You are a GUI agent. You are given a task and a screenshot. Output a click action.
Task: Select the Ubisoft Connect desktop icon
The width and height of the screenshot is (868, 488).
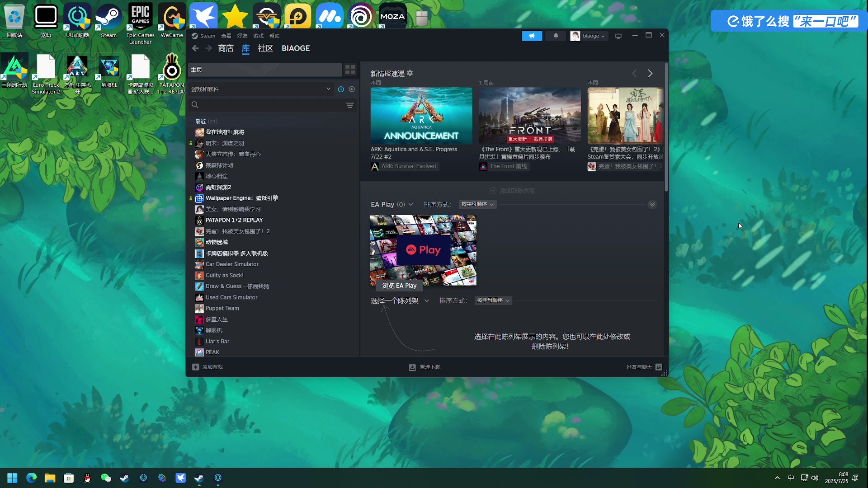361,16
